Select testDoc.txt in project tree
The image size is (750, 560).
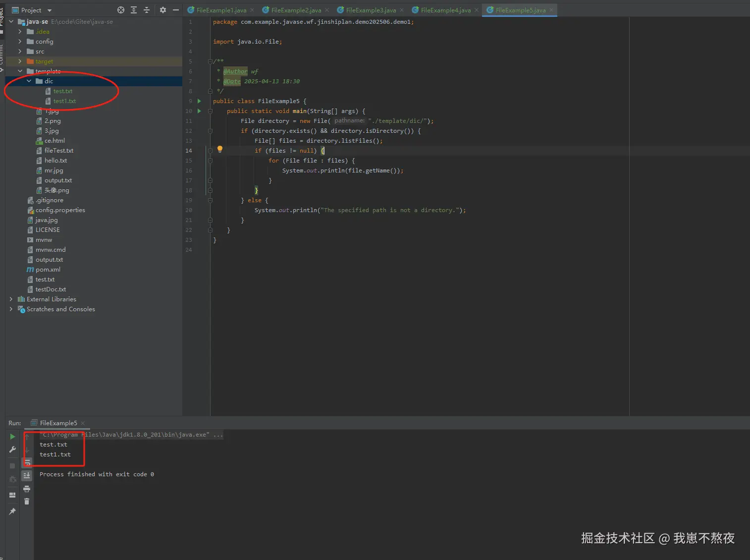click(51, 289)
